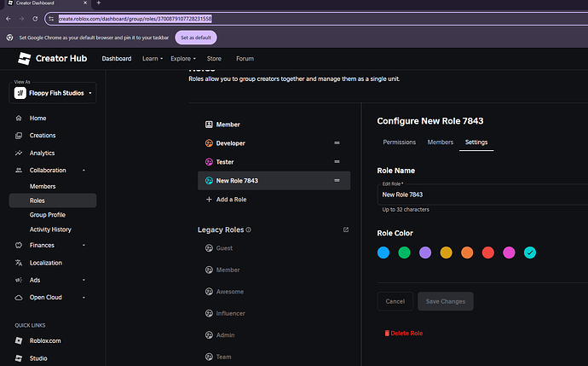This screenshot has width=588, height=366.
Task: Open a new browser tab
Action: click(x=99, y=3)
